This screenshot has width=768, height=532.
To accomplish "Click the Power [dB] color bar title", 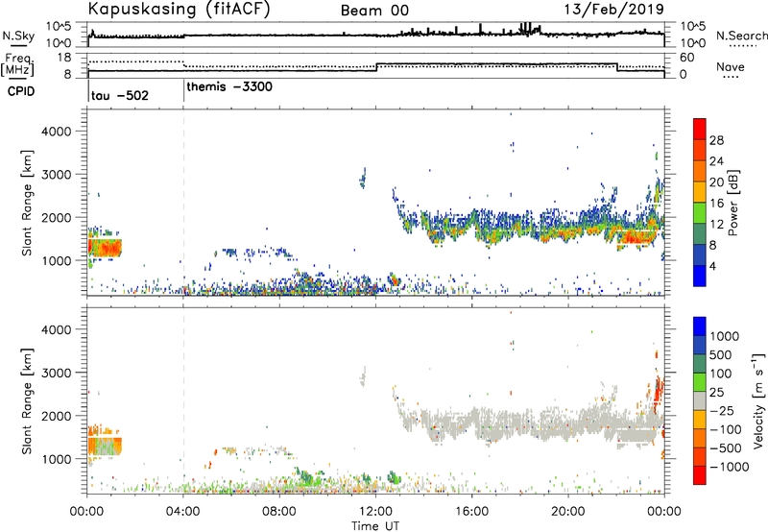I will 733,203.
